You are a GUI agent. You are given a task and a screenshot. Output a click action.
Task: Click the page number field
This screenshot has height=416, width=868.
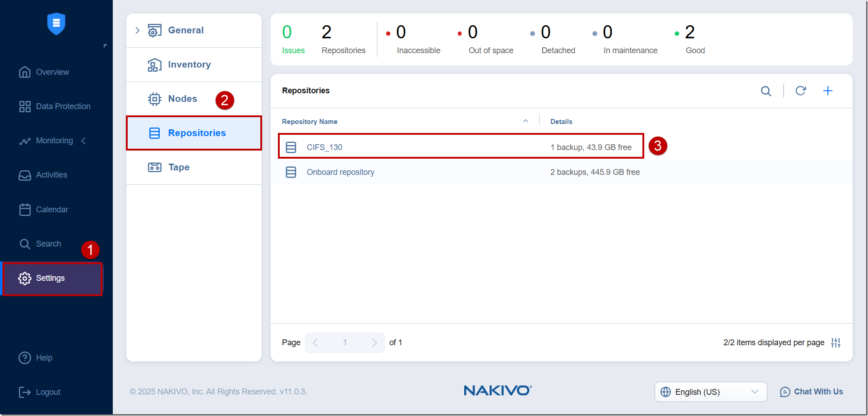(x=345, y=343)
